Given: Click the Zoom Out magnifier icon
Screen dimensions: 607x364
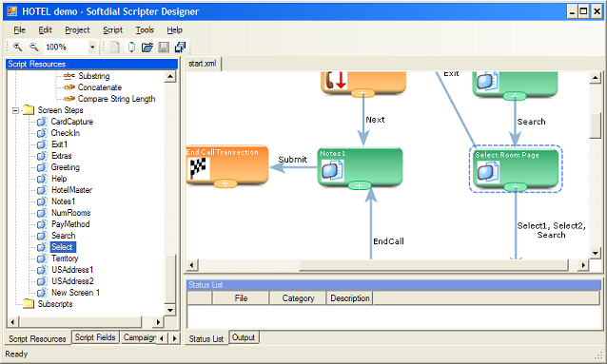Looking at the screenshot, I should 34,47.
